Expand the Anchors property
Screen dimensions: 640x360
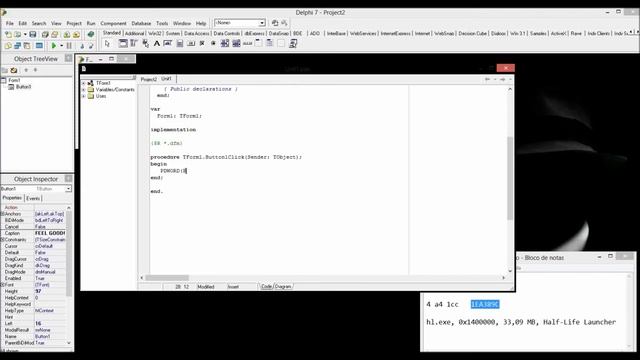[2, 213]
